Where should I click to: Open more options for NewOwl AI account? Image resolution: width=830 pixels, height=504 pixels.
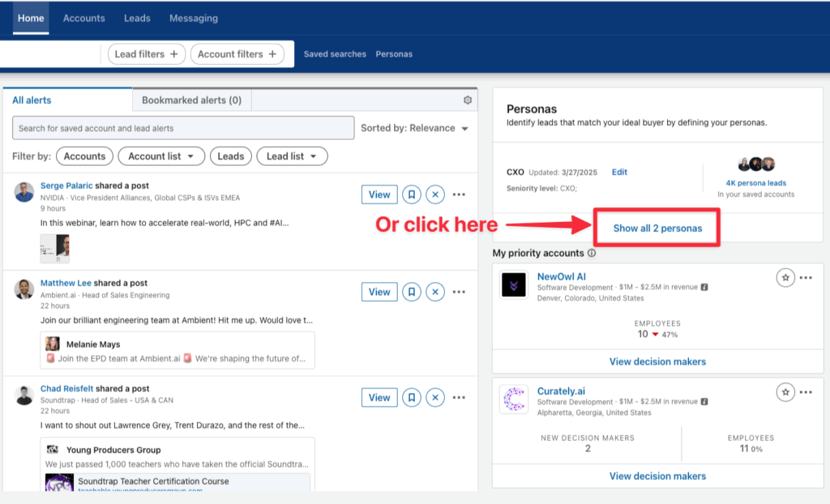[x=806, y=277]
